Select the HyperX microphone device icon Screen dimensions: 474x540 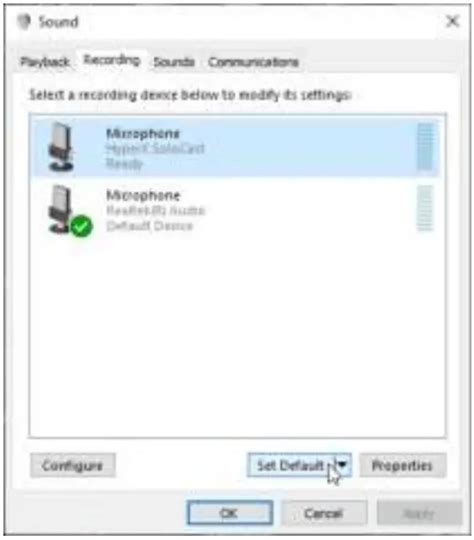tap(61, 147)
